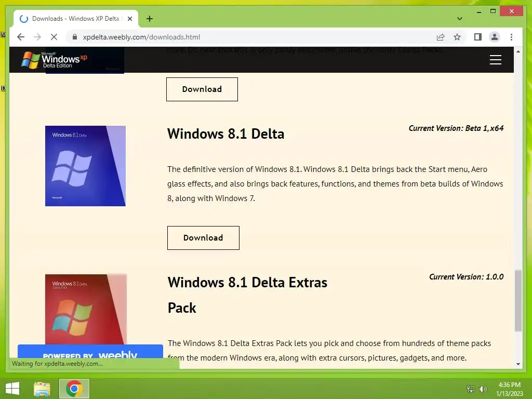Open the Chrome profile avatar
Screen dimensions: 532x399
coord(495,37)
